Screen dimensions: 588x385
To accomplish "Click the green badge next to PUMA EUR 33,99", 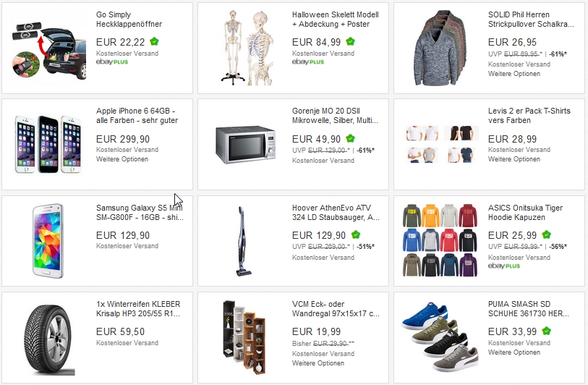I will [x=547, y=331].
